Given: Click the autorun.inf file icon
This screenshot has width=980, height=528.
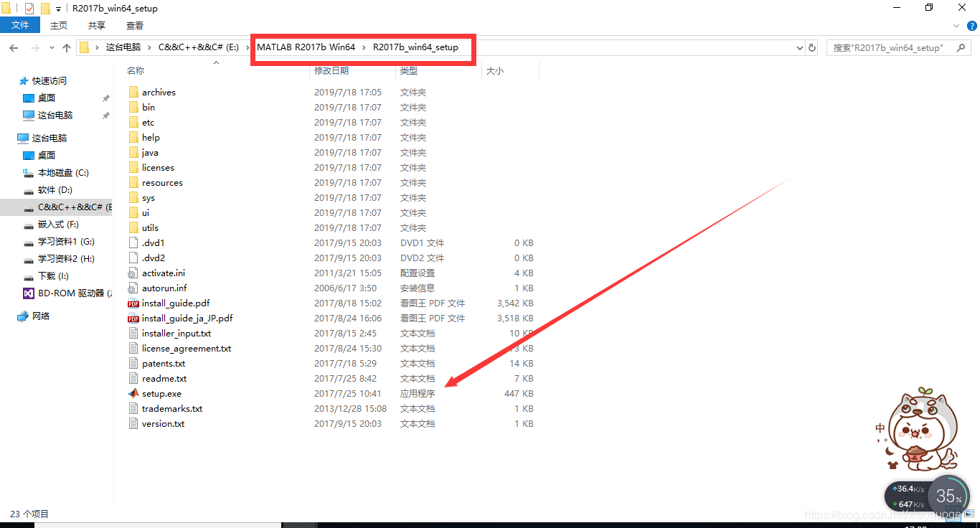Looking at the screenshot, I should tap(133, 288).
